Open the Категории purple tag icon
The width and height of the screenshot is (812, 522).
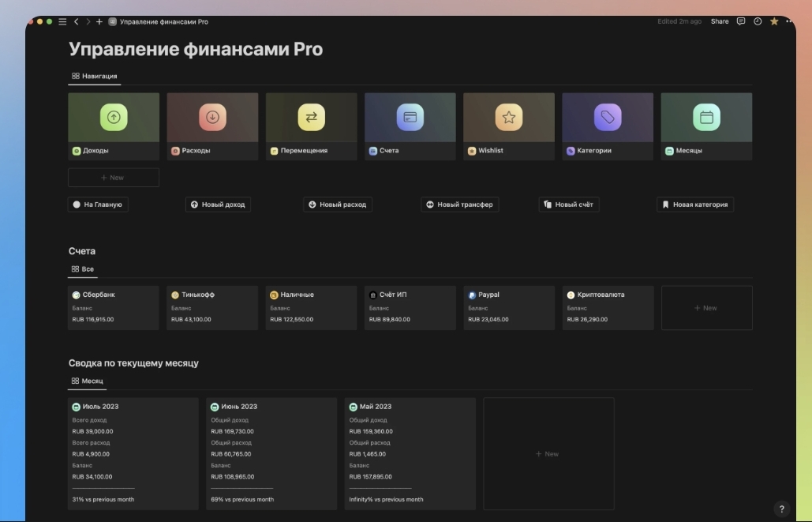pos(608,117)
